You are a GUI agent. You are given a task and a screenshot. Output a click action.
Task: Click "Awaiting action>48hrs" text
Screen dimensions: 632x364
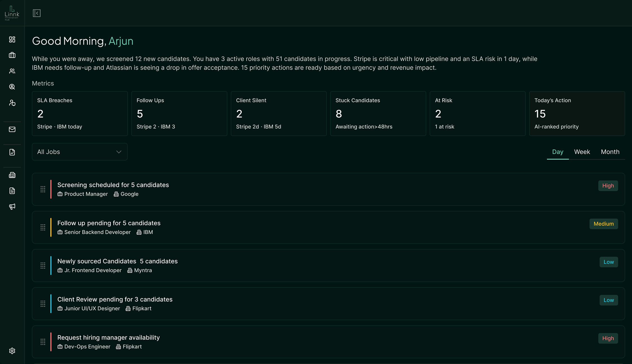[x=364, y=127]
